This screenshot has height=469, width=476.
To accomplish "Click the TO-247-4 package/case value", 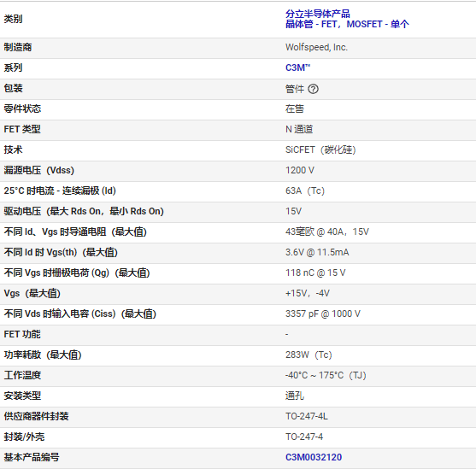I will coord(304,437).
